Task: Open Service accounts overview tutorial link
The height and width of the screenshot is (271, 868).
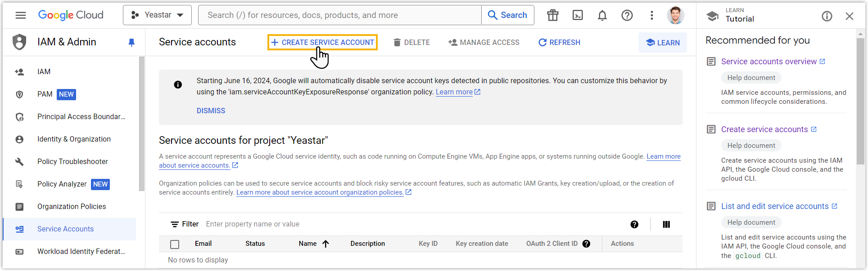Action: point(769,62)
